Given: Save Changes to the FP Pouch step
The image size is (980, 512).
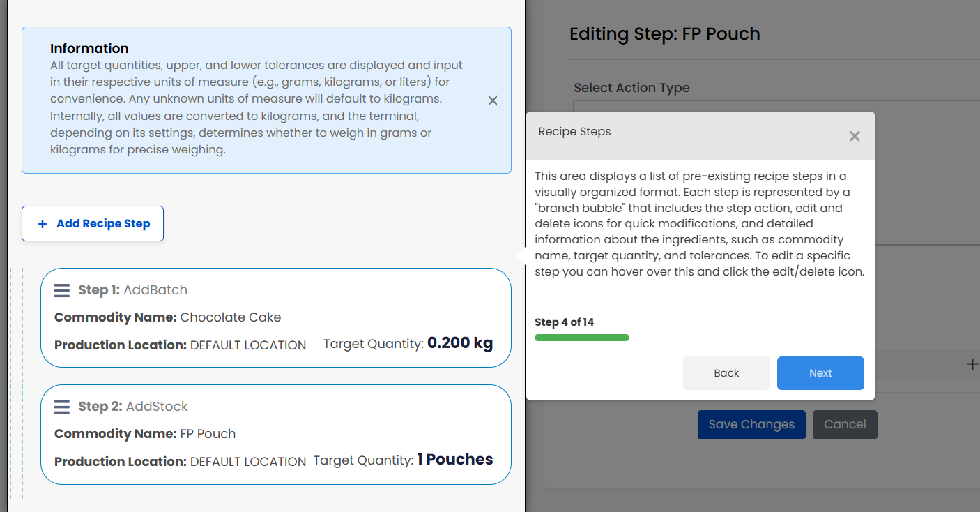Looking at the screenshot, I should tap(751, 425).
